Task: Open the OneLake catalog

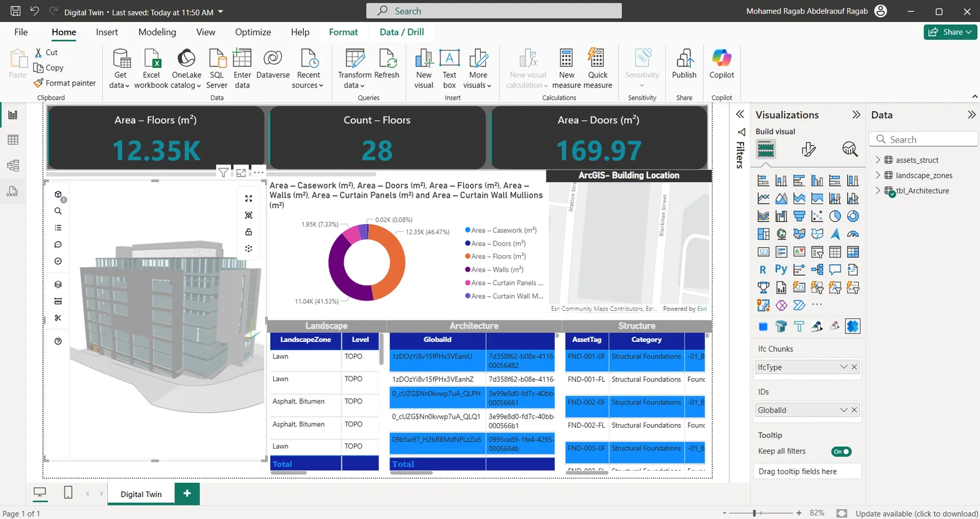Action: pyautogui.click(x=186, y=69)
